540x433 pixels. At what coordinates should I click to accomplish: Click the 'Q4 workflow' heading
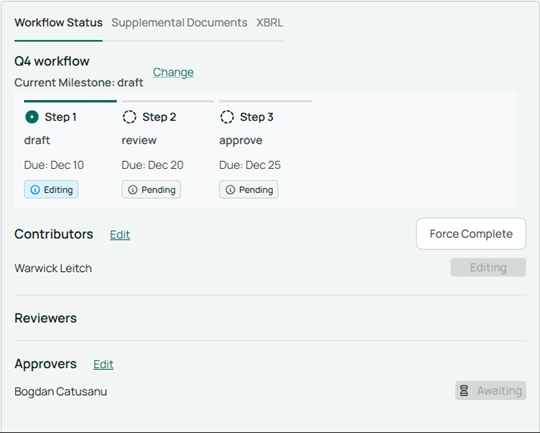click(52, 61)
